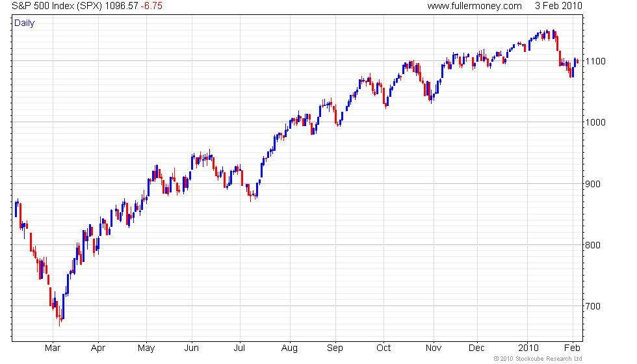Click the '2010' year axis label

coord(528,348)
